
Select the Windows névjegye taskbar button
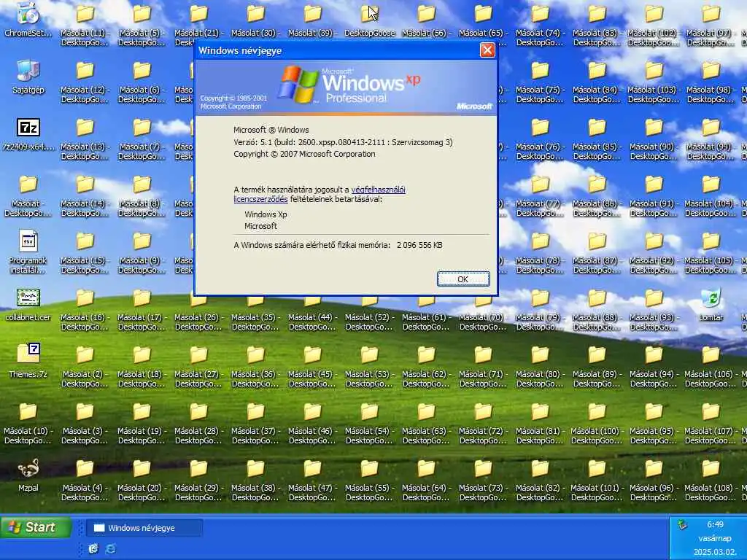point(144,528)
